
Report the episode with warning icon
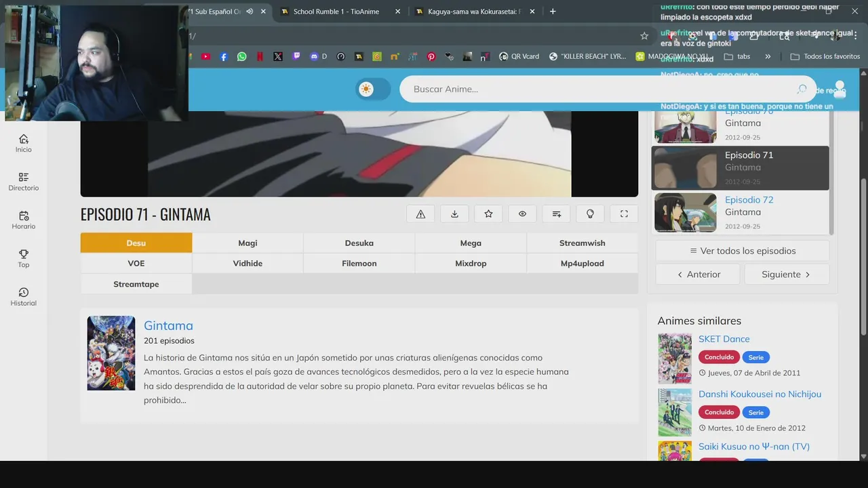(x=420, y=213)
